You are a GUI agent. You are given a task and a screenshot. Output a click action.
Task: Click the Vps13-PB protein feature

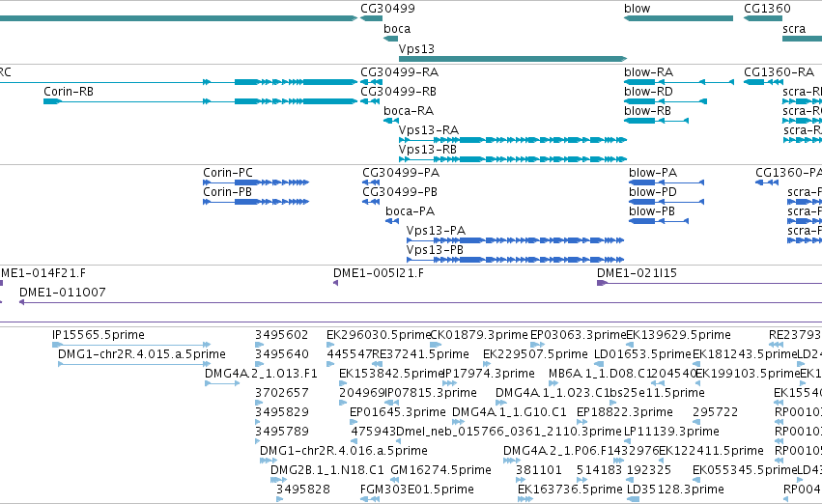point(516,260)
